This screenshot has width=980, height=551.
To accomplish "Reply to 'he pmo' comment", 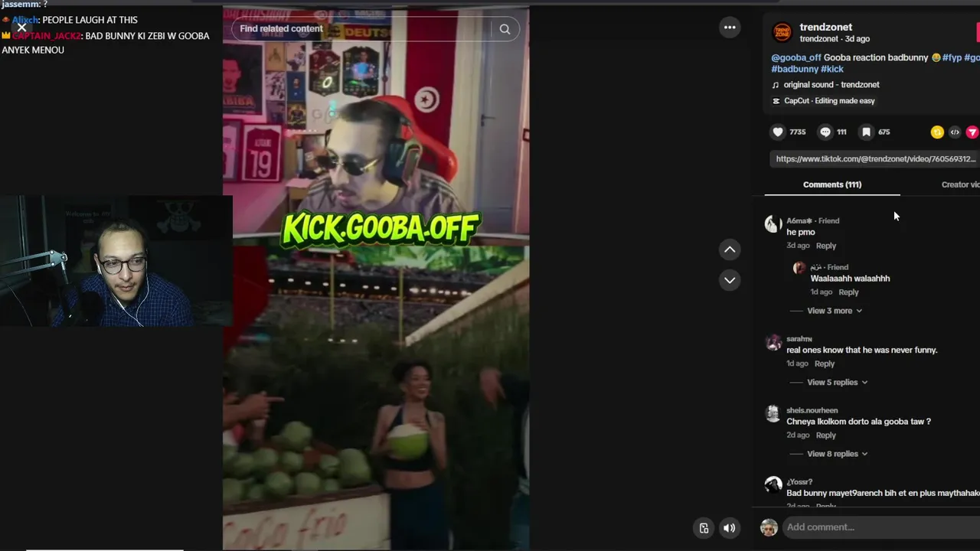I will click(x=826, y=246).
